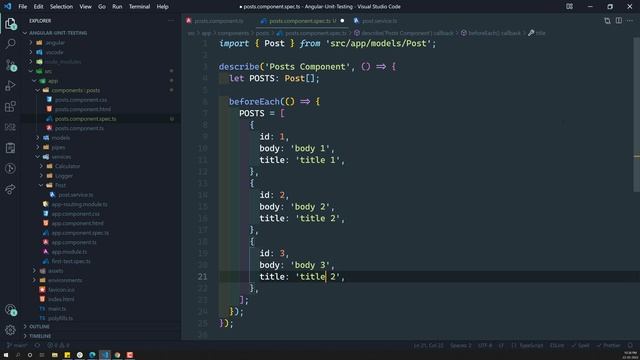Click the Prettier status bar item
The width and height of the screenshot is (640, 360).
(608, 345)
